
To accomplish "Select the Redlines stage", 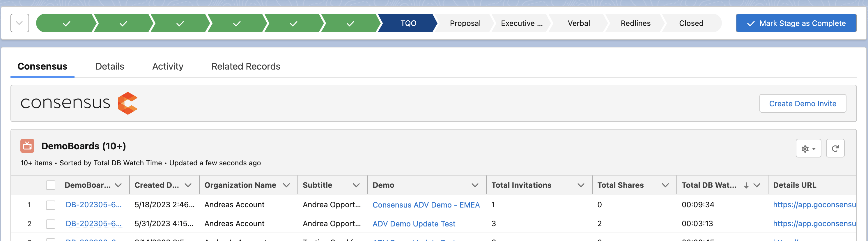I will click(635, 23).
